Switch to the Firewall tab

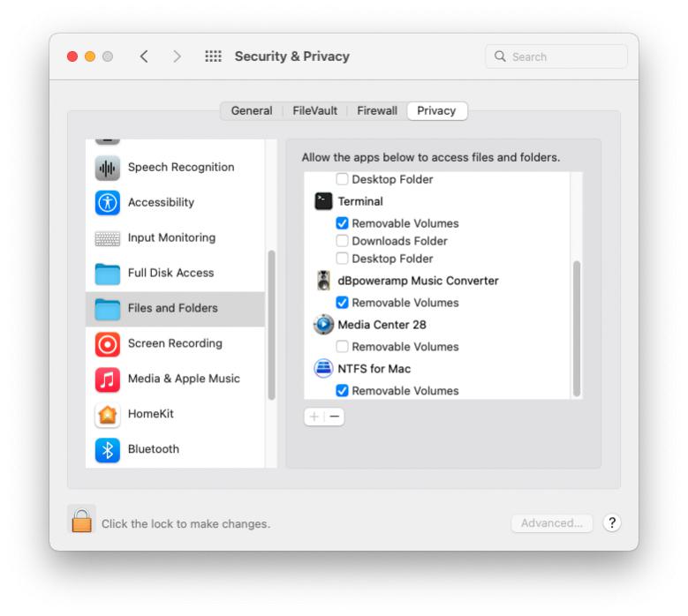coord(376,111)
